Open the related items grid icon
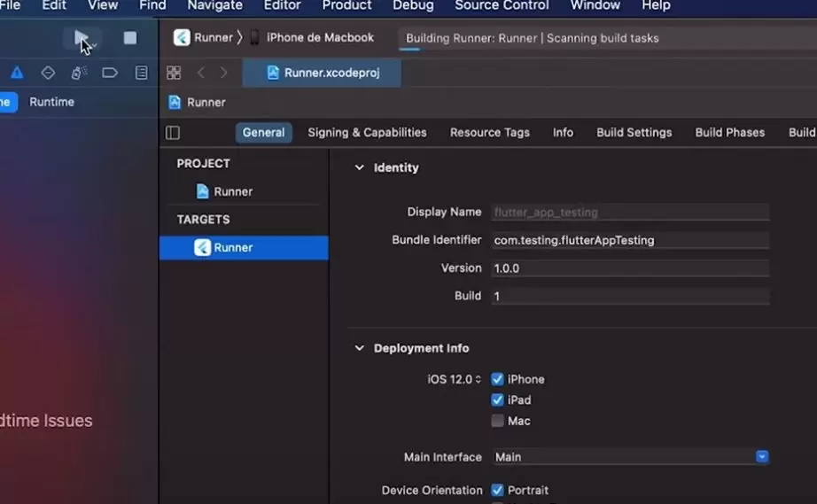The height and width of the screenshot is (504, 817). 174,73
